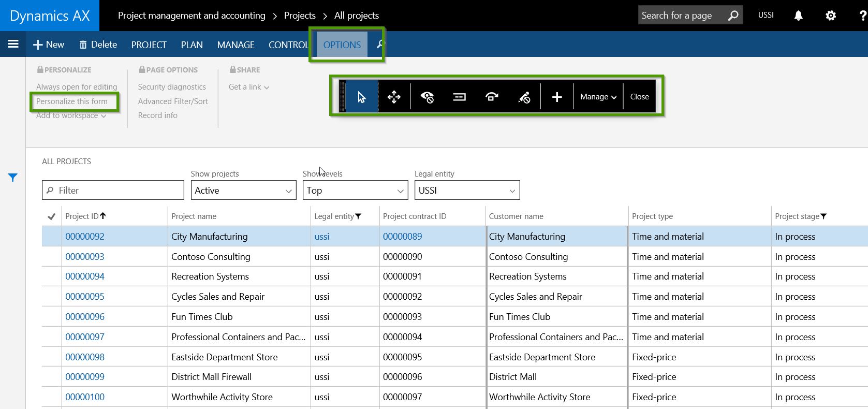
Task: Expand the Show projects dropdown
Action: [243, 191]
